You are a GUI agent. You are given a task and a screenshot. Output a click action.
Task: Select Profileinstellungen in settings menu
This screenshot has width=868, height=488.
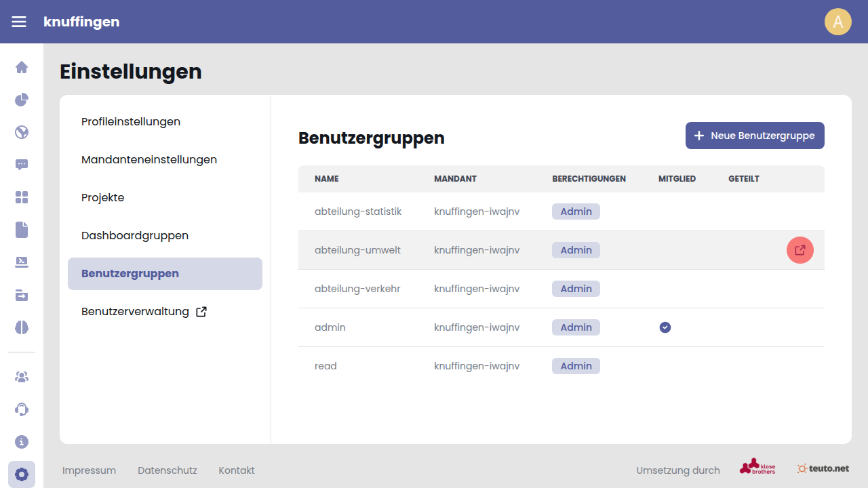[131, 122]
